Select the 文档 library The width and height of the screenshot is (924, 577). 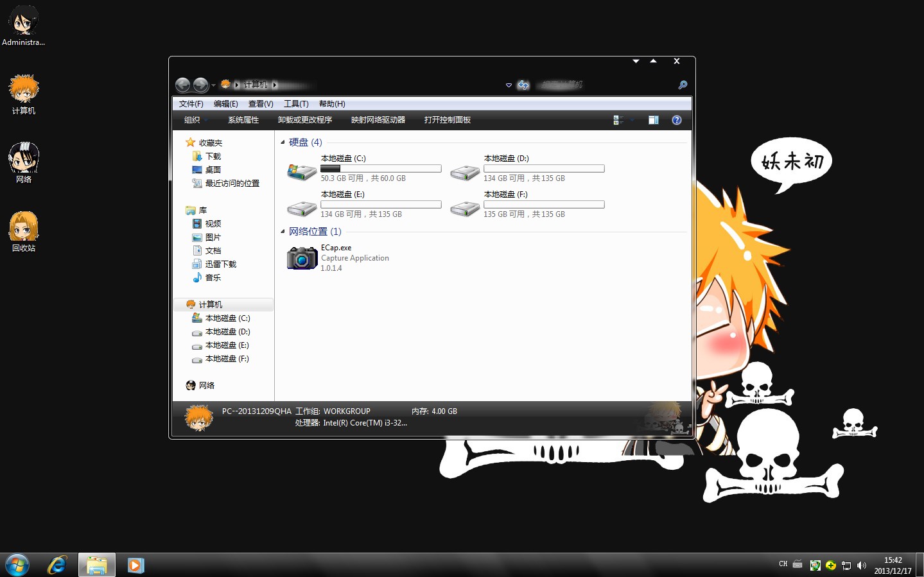click(213, 251)
